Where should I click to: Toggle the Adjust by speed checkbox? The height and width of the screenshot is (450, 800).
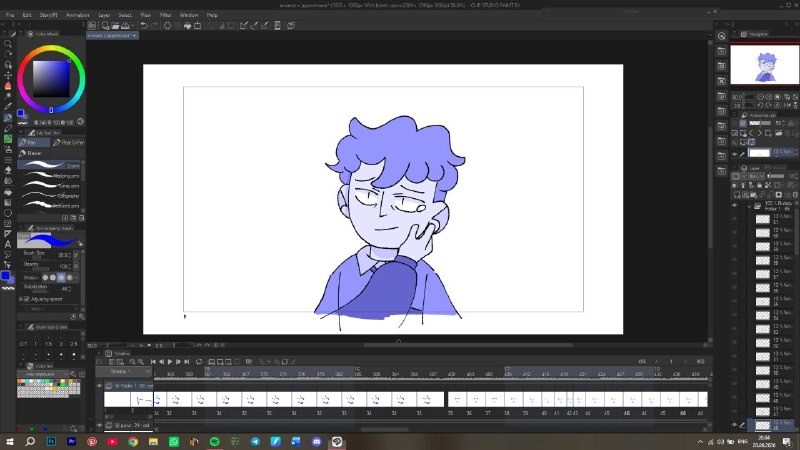click(27, 299)
